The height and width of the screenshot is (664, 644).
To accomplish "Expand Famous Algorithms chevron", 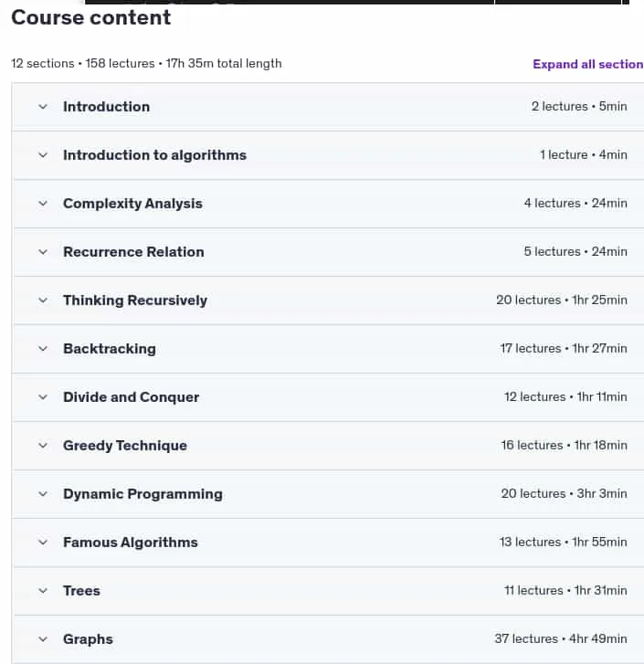I will point(43,543).
